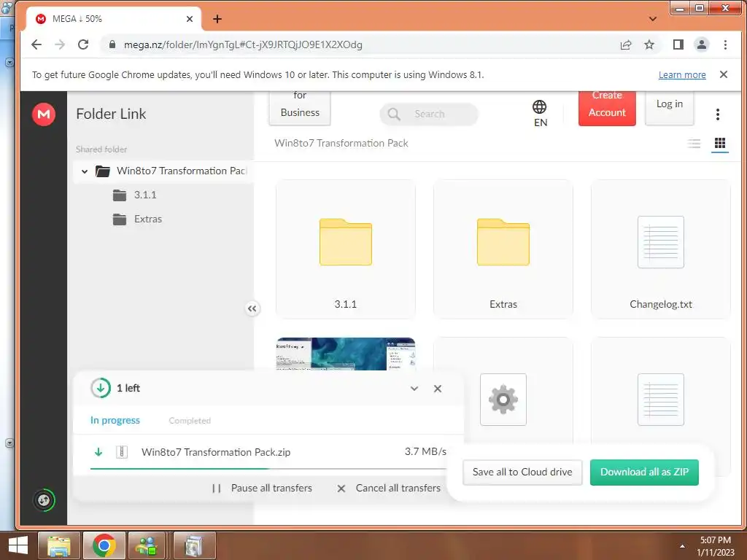Open MEGA more options three-dot menu
747x560 pixels.
(718, 114)
